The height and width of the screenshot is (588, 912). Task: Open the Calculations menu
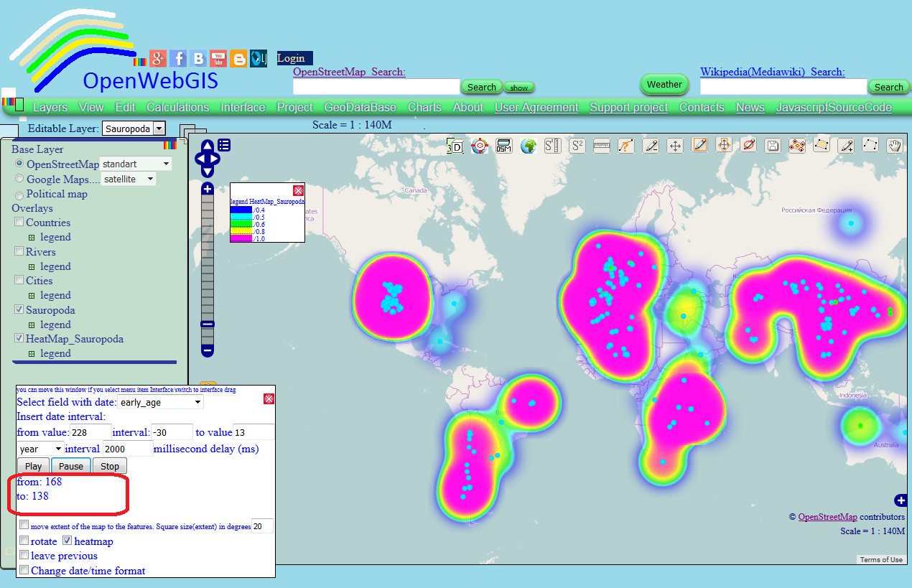click(x=177, y=107)
